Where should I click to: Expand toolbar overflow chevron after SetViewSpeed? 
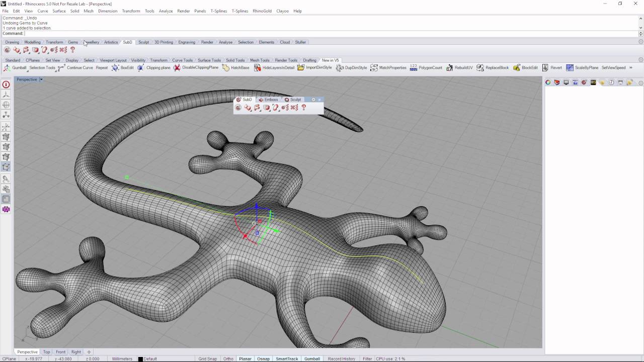[x=631, y=67]
